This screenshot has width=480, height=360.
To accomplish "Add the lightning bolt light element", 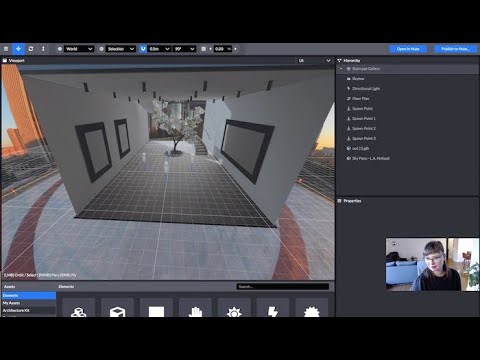I will tap(273, 308).
